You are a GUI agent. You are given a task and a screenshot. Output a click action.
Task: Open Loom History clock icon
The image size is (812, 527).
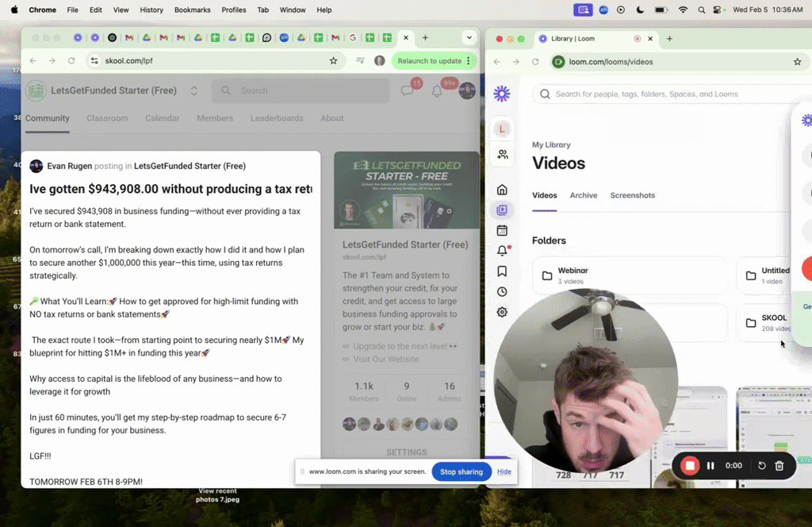(502, 292)
